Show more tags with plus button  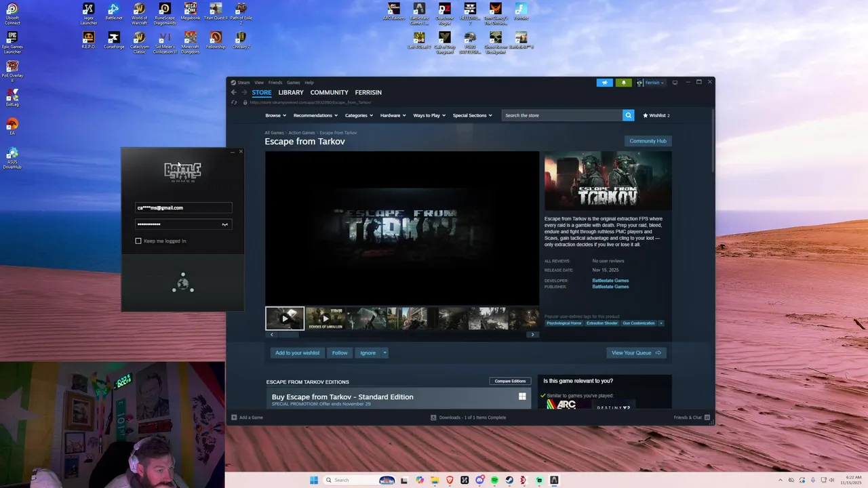pyautogui.click(x=661, y=323)
